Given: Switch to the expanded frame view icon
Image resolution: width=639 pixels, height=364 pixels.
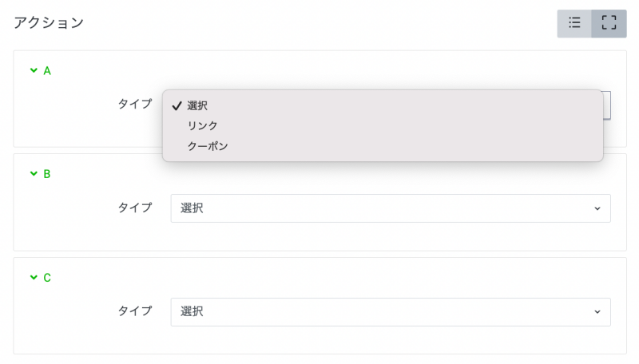Looking at the screenshot, I should 609,23.
